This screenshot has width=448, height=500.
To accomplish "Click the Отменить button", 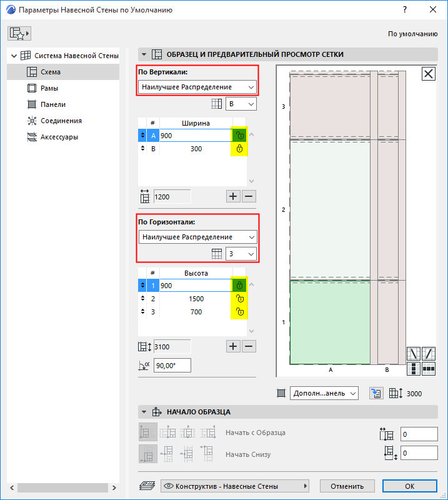I will click(x=347, y=486).
